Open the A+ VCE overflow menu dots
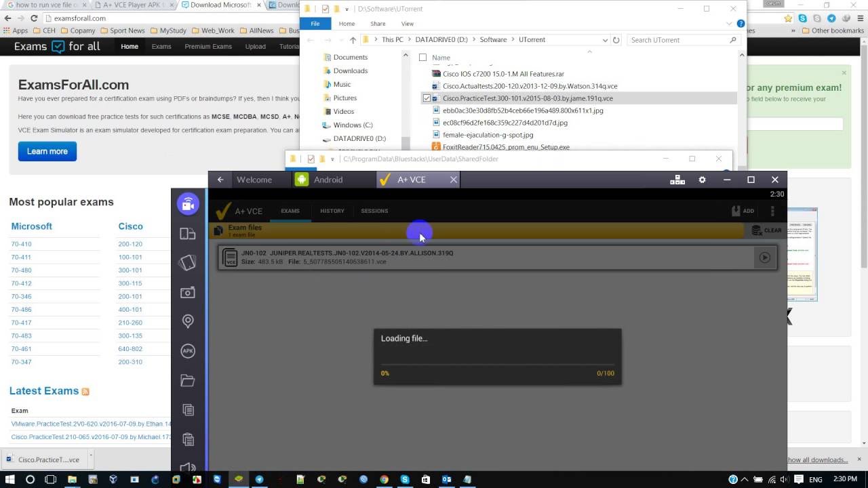This screenshot has height=488, width=868. point(772,211)
